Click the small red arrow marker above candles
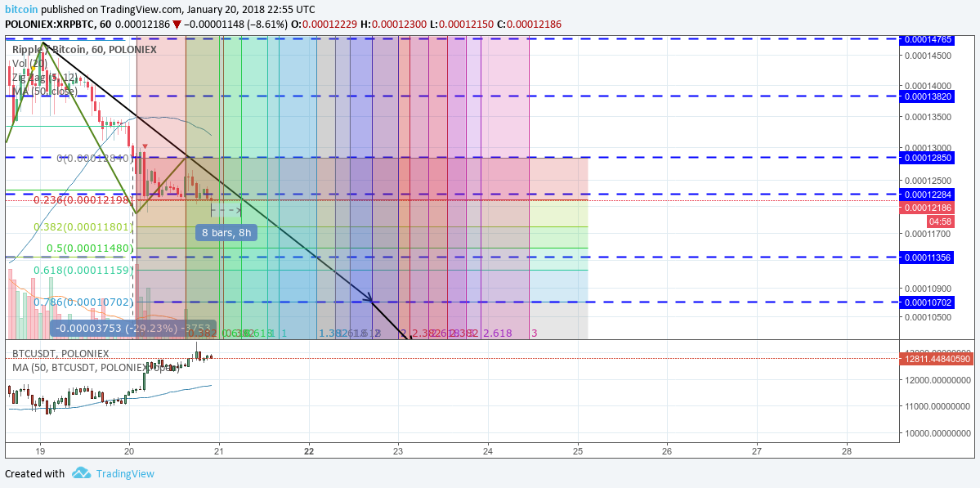The height and width of the screenshot is (488, 980). [145, 147]
